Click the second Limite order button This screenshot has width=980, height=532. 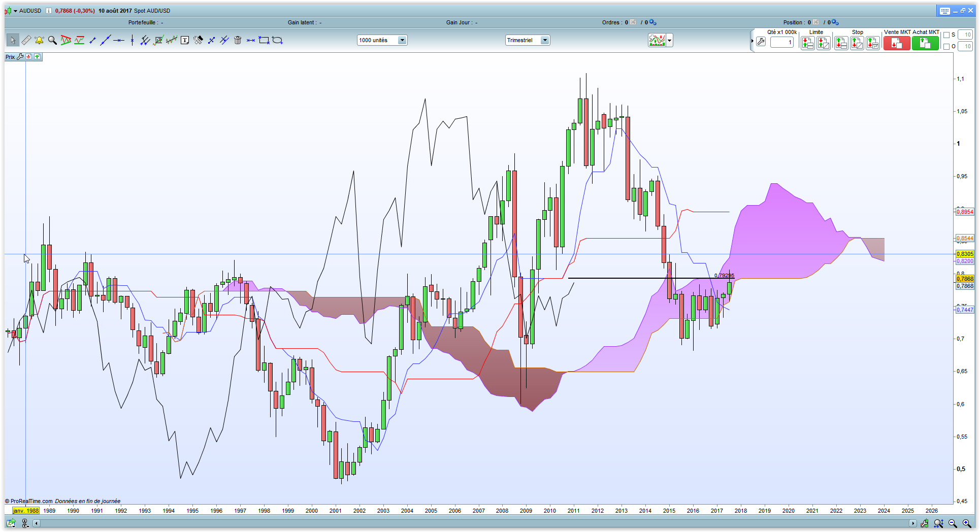click(x=824, y=43)
